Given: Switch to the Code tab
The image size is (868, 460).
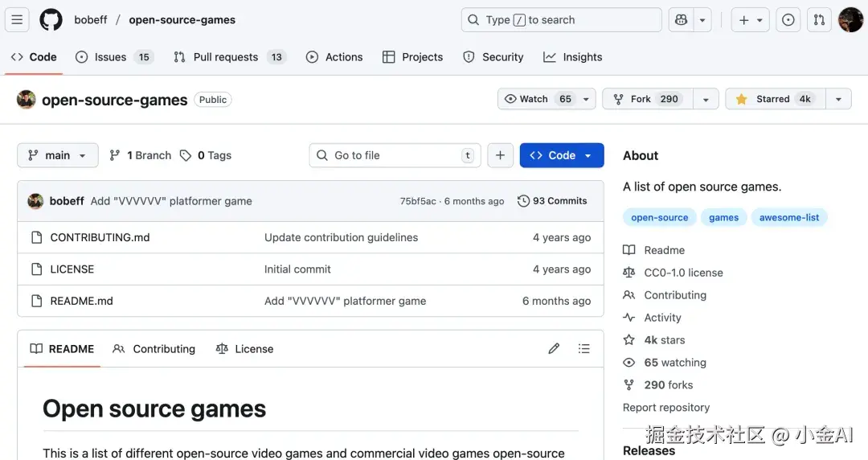Looking at the screenshot, I should [x=34, y=57].
